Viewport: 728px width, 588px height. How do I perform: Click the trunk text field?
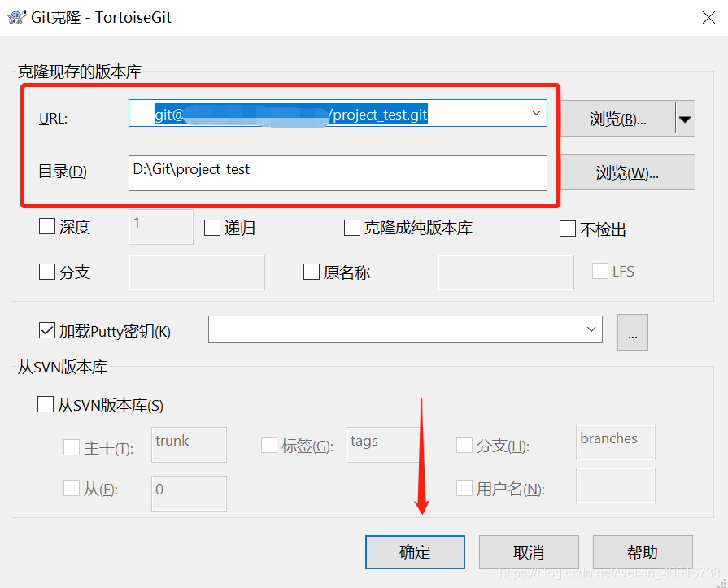pyautogui.click(x=189, y=445)
